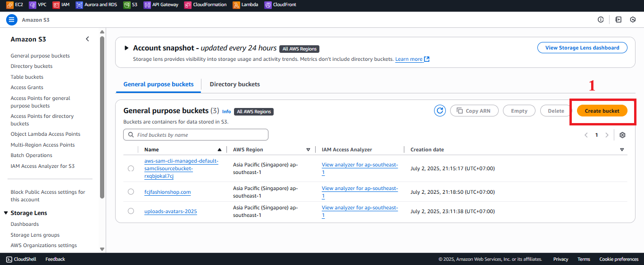Open the Lambda service shortcut icon
The width and height of the screenshot is (644, 265).
236,5
